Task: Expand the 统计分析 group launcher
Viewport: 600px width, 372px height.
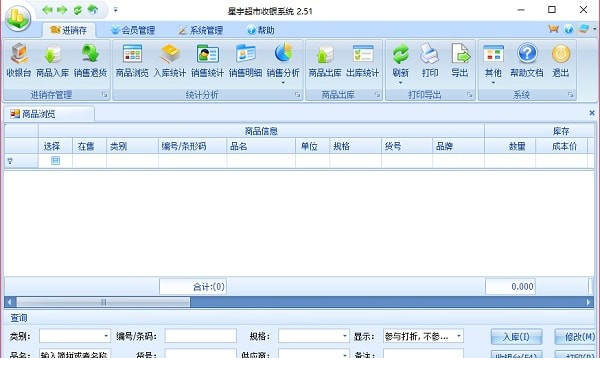Action: click(x=297, y=95)
